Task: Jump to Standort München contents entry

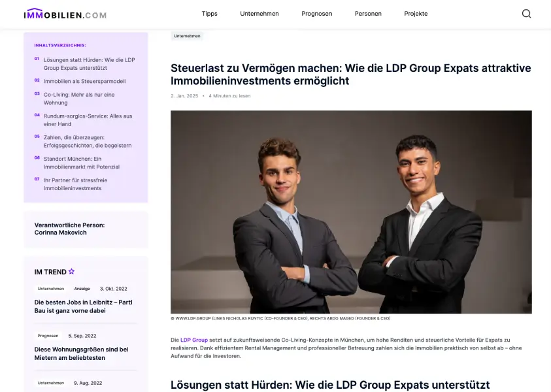Action: click(x=82, y=163)
